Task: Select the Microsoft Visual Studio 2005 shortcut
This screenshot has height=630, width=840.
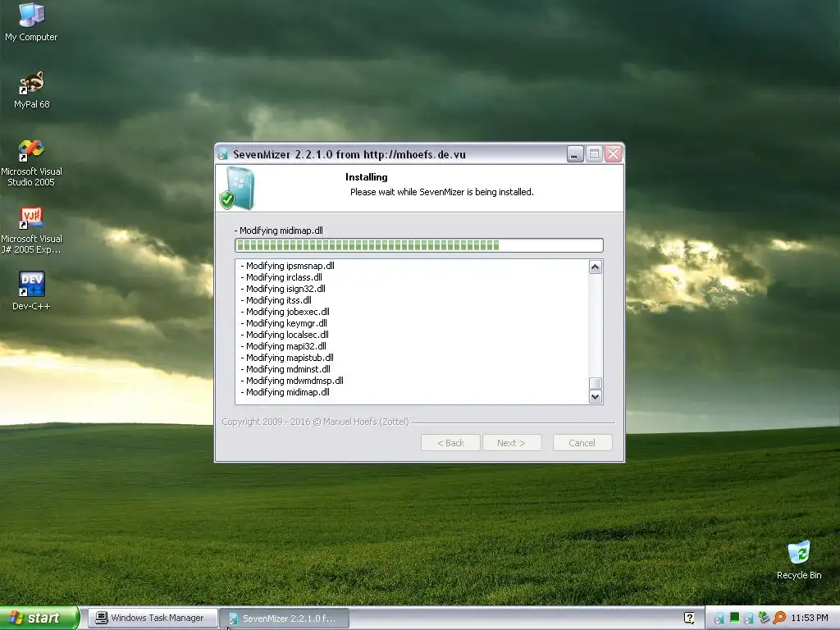Action: pos(31,162)
